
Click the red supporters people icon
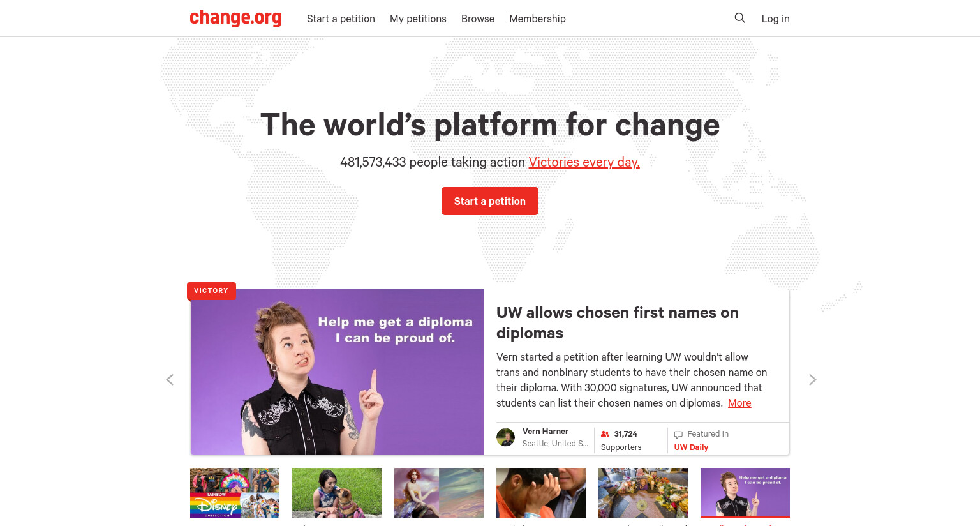[x=605, y=434]
